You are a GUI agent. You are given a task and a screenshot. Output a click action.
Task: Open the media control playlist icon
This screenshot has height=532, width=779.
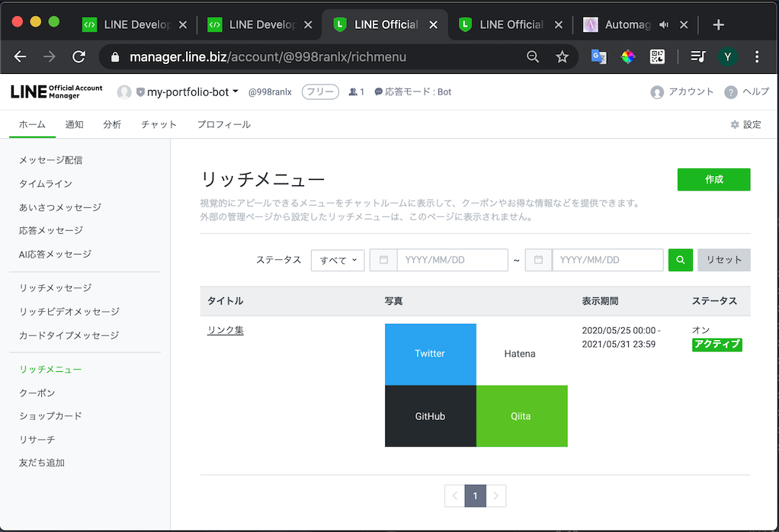pyautogui.click(x=698, y=56)
